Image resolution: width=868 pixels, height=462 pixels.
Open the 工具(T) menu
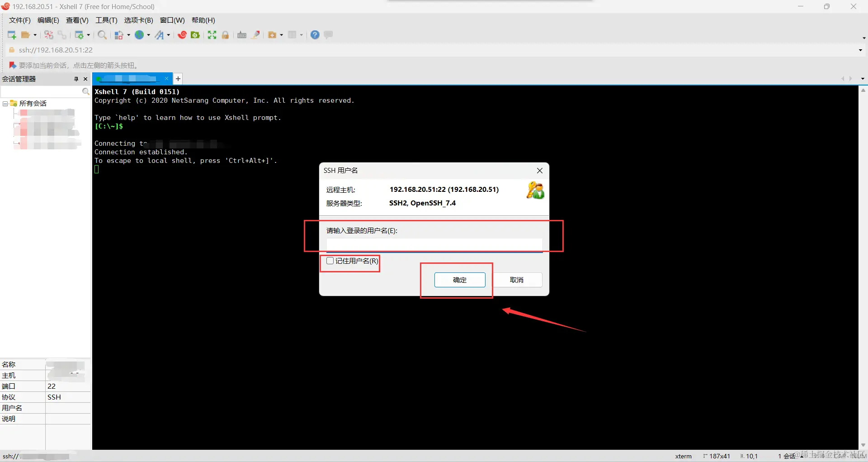coord(106,20)
